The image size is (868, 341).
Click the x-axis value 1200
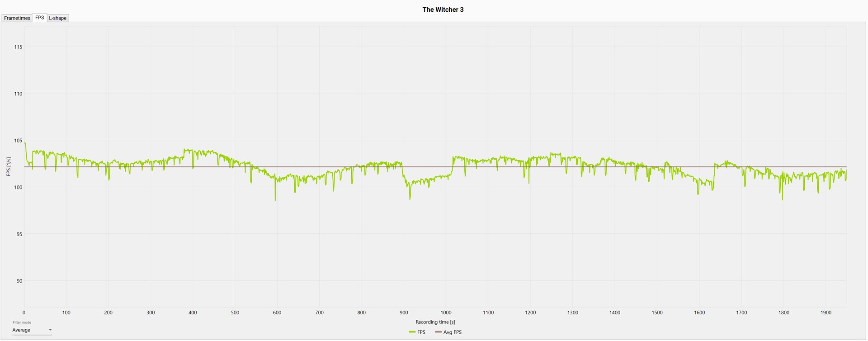coord(530,313)
